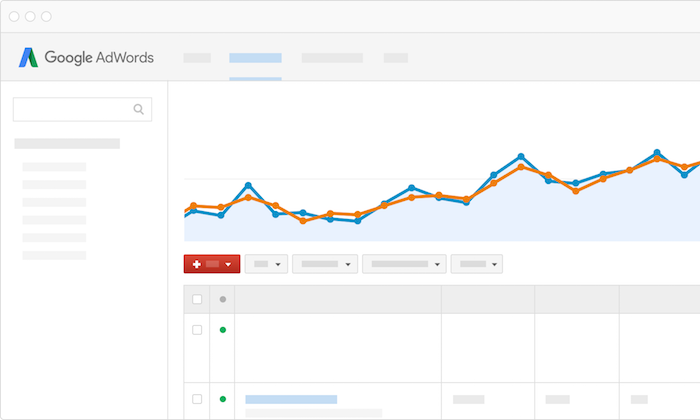Click the gray status dot in table header
The image size is (700, 420).
[222, 299]
